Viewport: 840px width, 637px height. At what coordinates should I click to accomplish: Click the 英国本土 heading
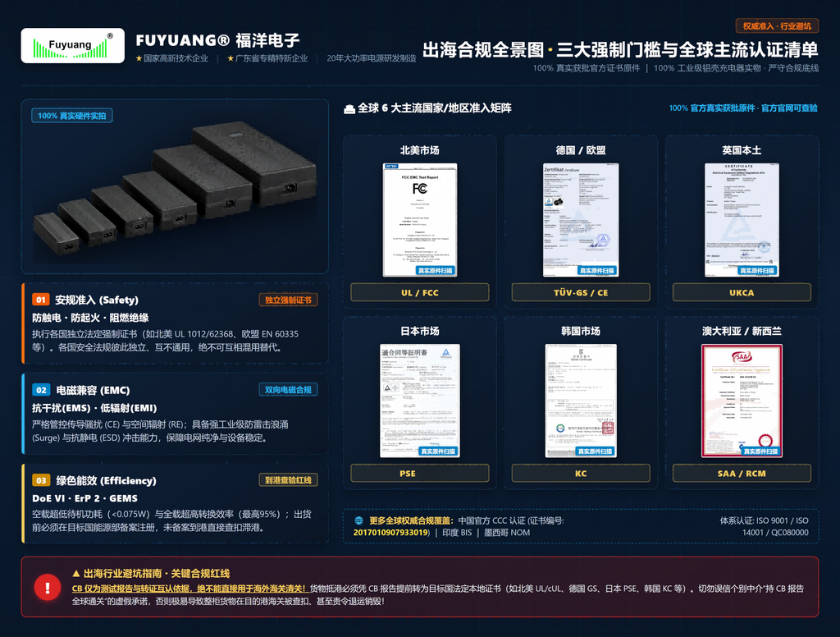(x=742, y=150)
